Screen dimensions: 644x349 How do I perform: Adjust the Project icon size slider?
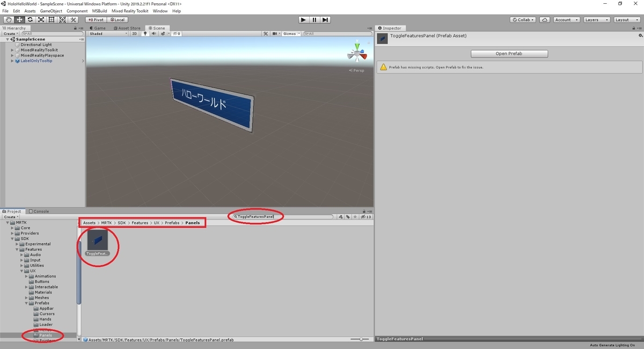point(361,339)
